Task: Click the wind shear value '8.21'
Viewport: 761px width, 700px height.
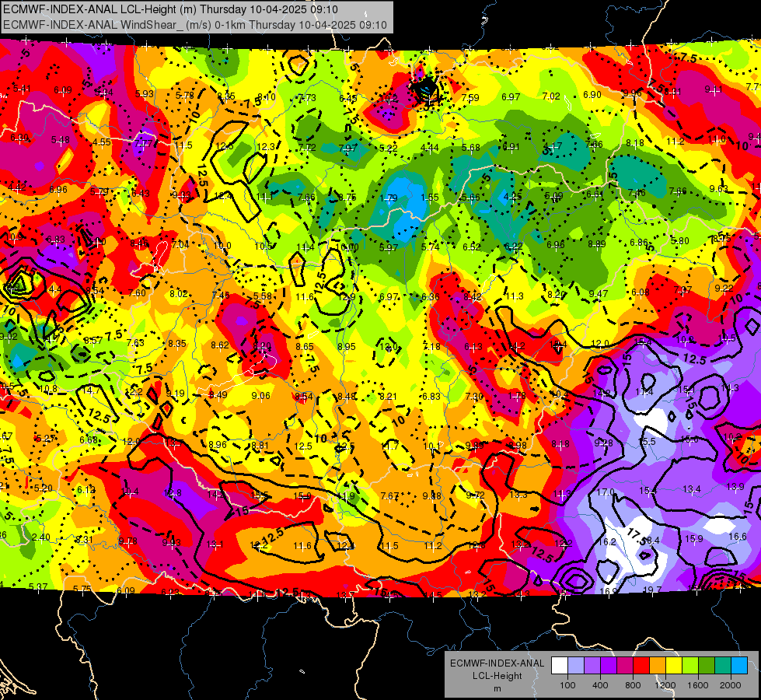Action: pos(388,397)
